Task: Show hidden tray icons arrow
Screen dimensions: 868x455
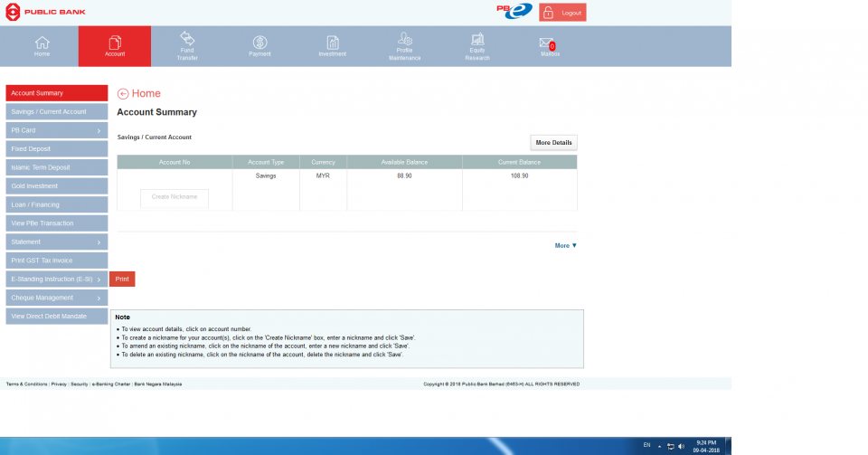Action: (x=659, y=446)
